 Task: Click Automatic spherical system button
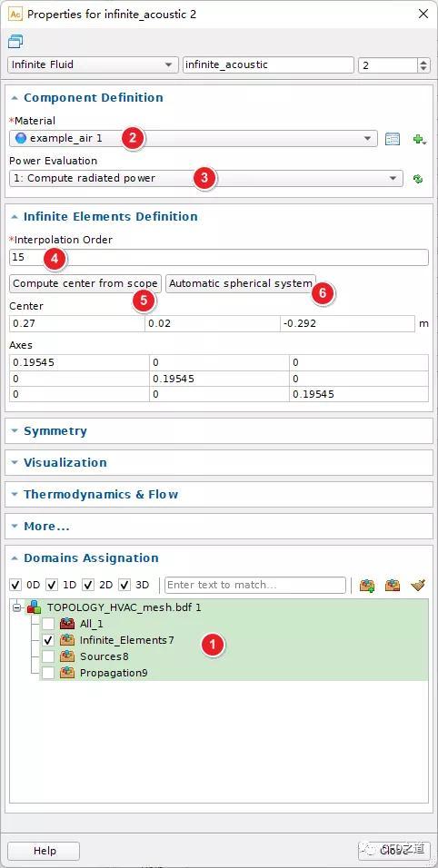241,283
